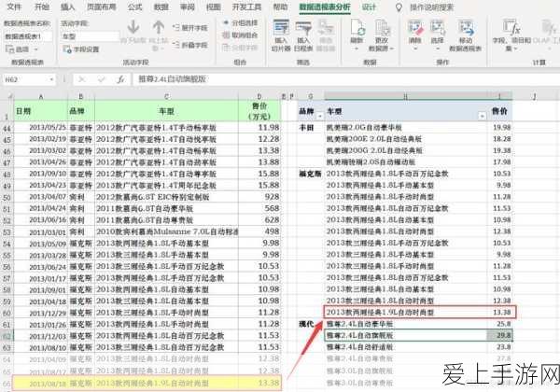Click the OLAP Tools icon
This screenshot has width=560, height=392.
coord(548,27)
